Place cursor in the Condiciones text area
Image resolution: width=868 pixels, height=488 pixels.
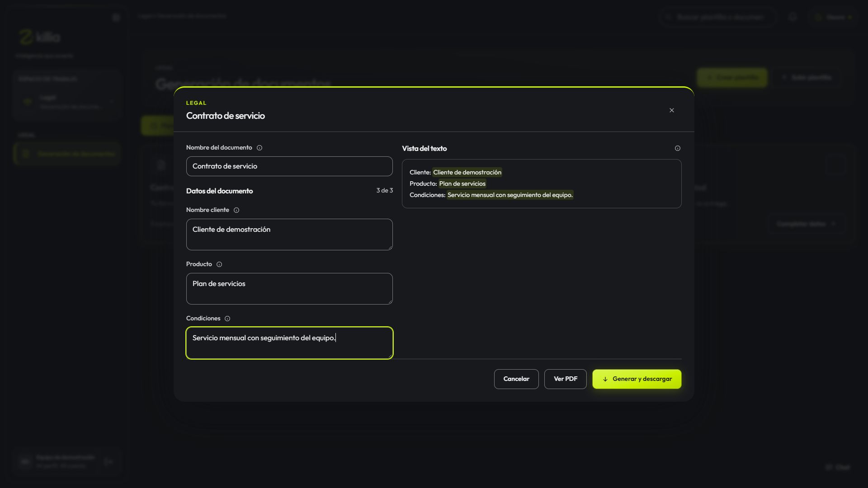(289, 343)
